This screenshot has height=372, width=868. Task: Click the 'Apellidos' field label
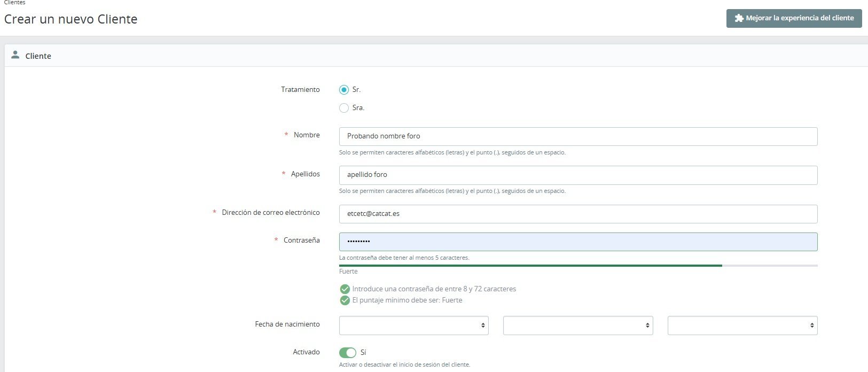coord(305,174)
